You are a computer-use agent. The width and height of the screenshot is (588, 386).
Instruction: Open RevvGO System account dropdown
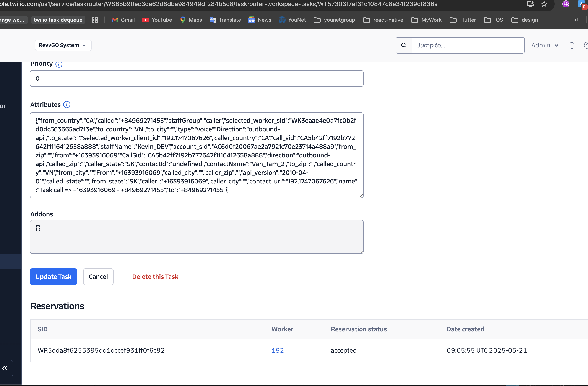(x=63, y=45)
